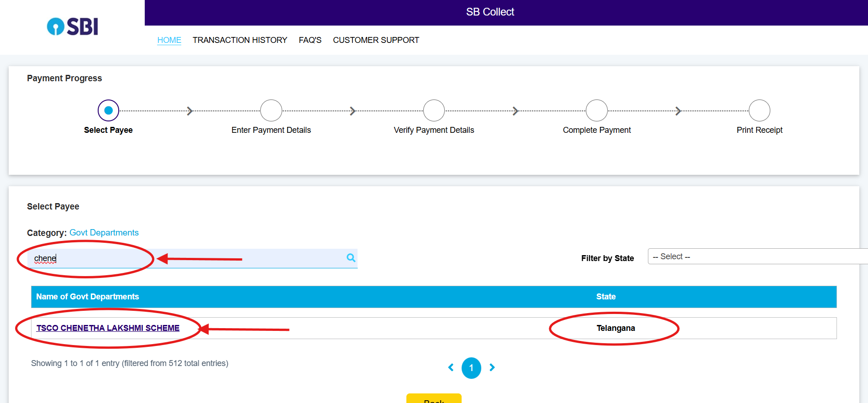The width and height of the screenshot is (868, 403).
Task: Click the SBI logo
Action: click(73, 26)
